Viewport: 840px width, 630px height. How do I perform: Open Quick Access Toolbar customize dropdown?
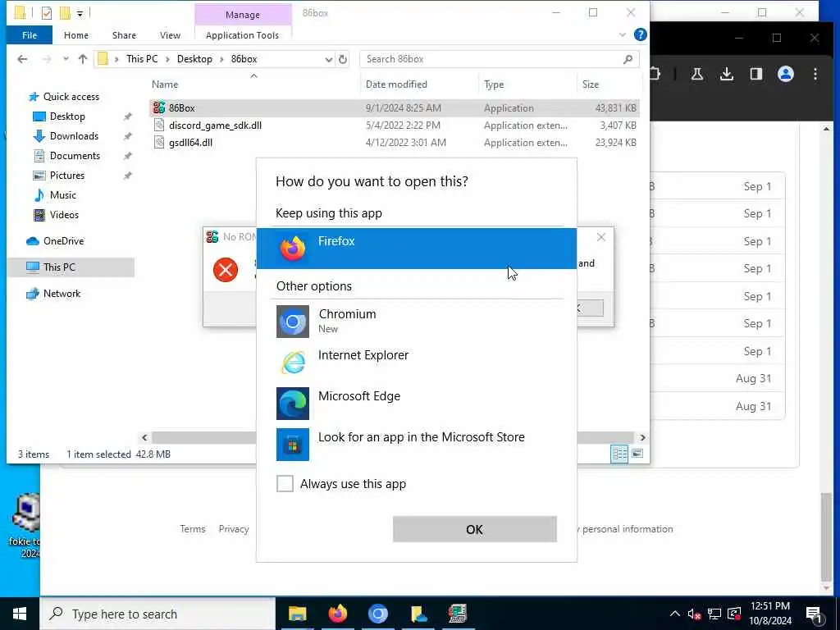coord(80,13)
